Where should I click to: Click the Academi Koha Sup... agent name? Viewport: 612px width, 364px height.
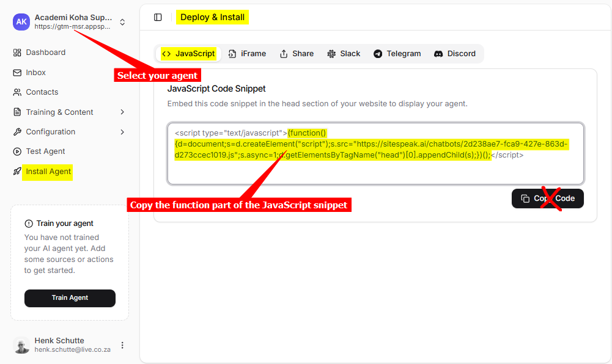tap(73, 18)
